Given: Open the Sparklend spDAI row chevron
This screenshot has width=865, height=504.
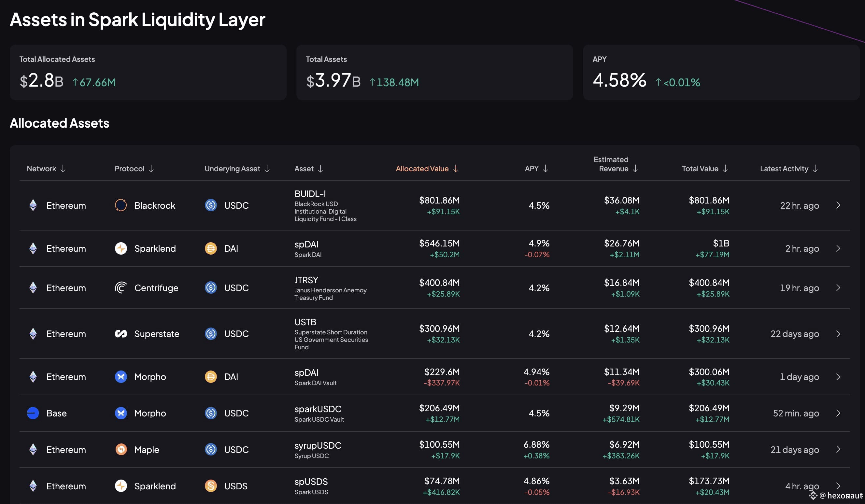Looking at the screenshot, I should pos(838,248).
